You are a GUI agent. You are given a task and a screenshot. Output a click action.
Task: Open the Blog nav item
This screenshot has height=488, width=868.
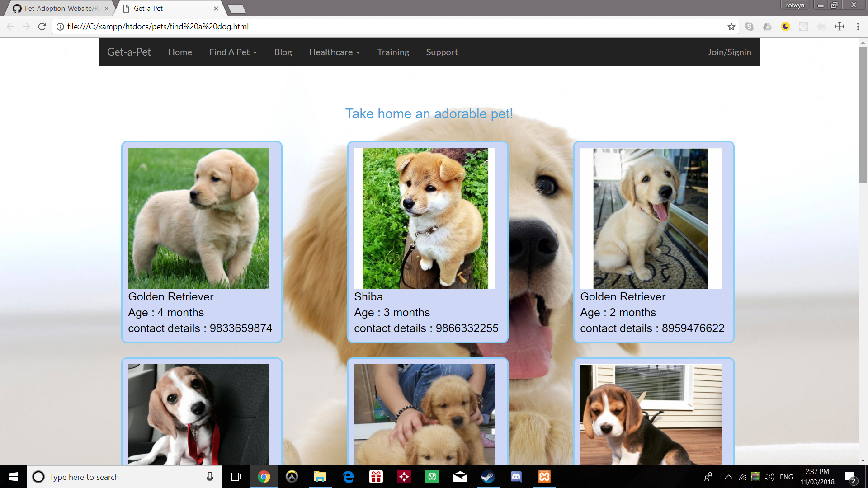coord(283,52)
